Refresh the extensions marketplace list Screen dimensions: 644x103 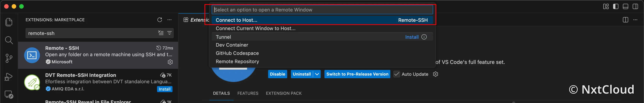159,20
